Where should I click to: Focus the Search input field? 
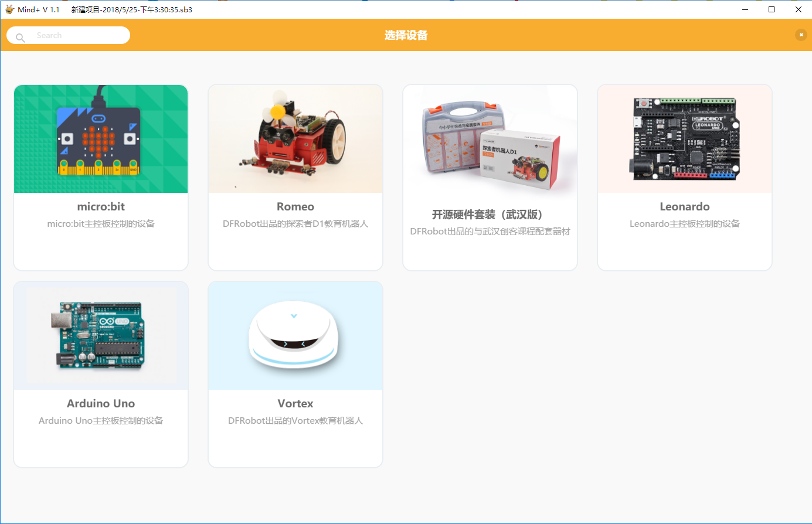tap(68, 35)
